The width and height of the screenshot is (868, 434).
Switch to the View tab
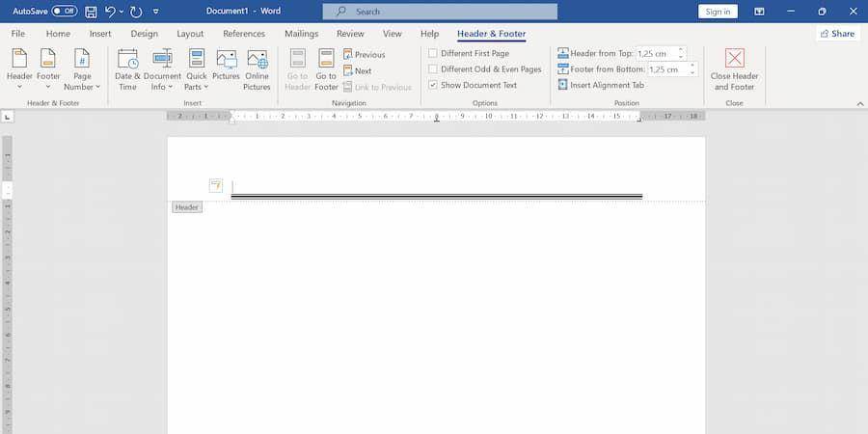click(393, 34)
